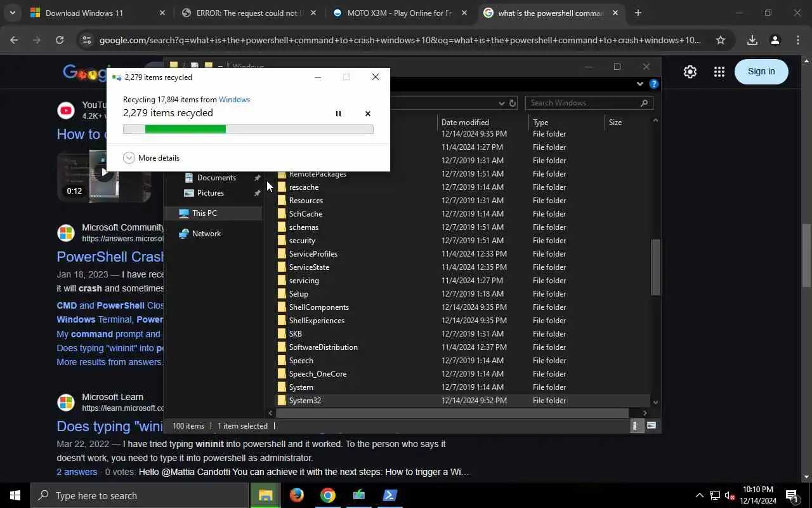Select the rescache folder
The width and height of the screenshot is (812, 508).
pos(303,187)
